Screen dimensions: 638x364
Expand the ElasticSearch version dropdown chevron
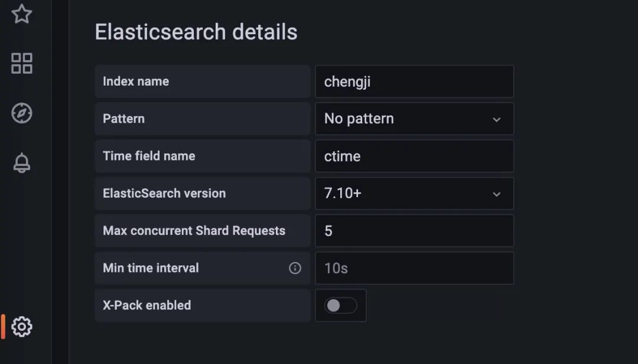pyautogui.click(x=496, y=194)
